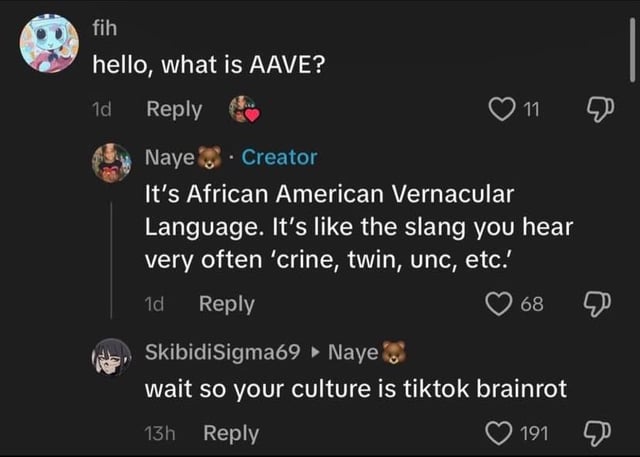Reply to SkibidiSigma69's comment

(x=231, y=433)
